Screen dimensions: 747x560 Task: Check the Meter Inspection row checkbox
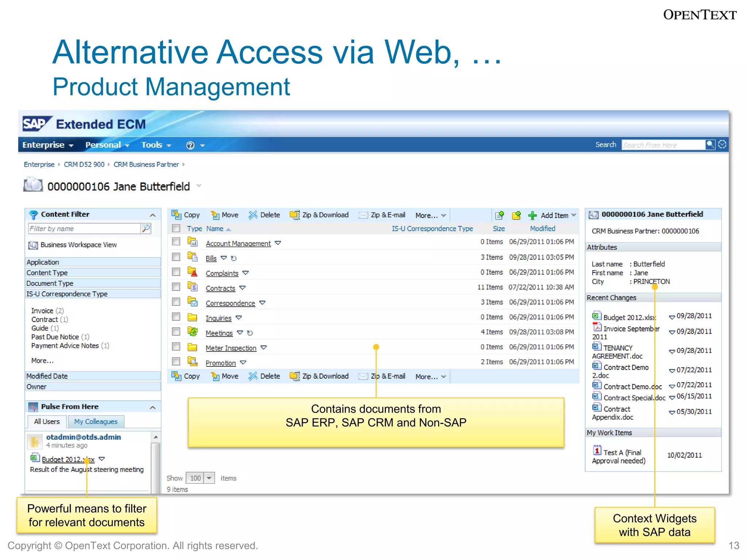176,346
